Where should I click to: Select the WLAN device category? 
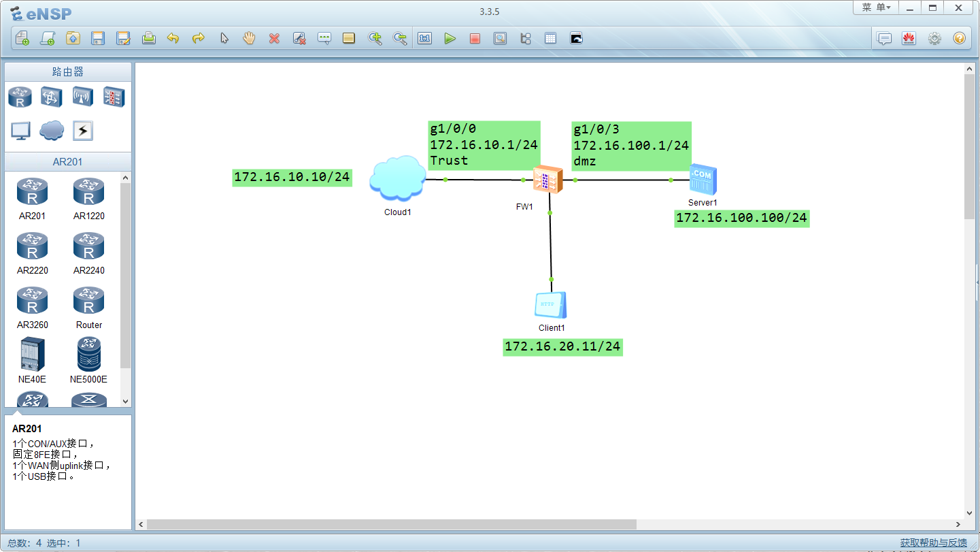(83, 97)
